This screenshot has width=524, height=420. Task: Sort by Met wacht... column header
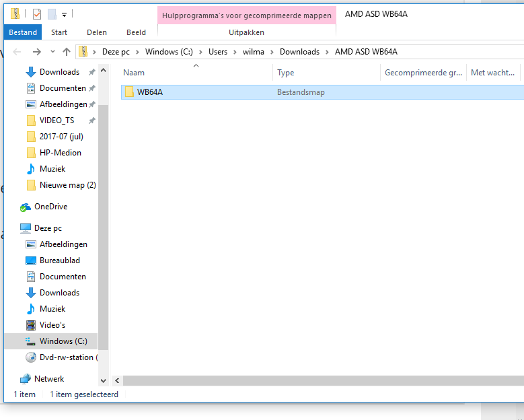tap(493, 73)
